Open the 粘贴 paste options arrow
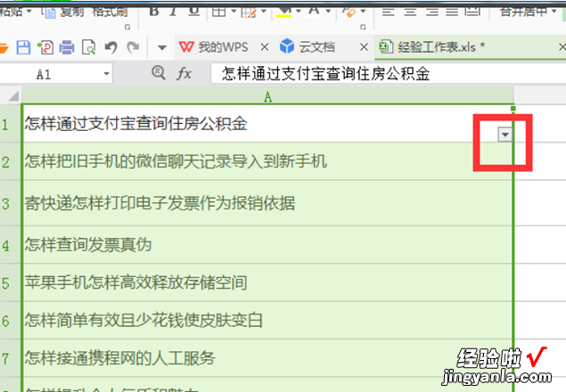The image size is (566, 392). pyautogui.click(x=29, y=12)
